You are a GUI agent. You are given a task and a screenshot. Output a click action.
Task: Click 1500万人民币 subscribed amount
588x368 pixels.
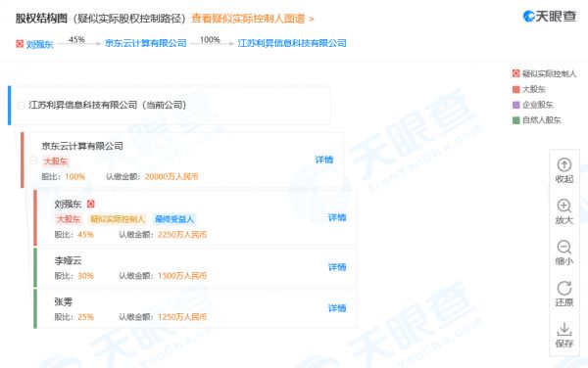(x=182, y=276)
